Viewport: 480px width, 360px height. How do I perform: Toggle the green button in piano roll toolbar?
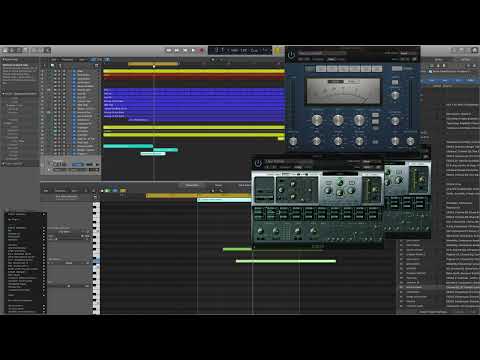point(107,190)
